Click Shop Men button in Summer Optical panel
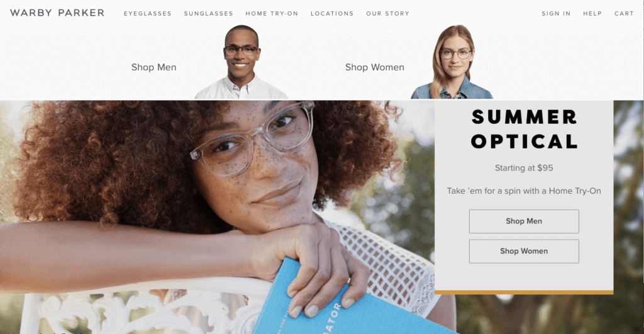644x334 pixels. pos(524,221)
